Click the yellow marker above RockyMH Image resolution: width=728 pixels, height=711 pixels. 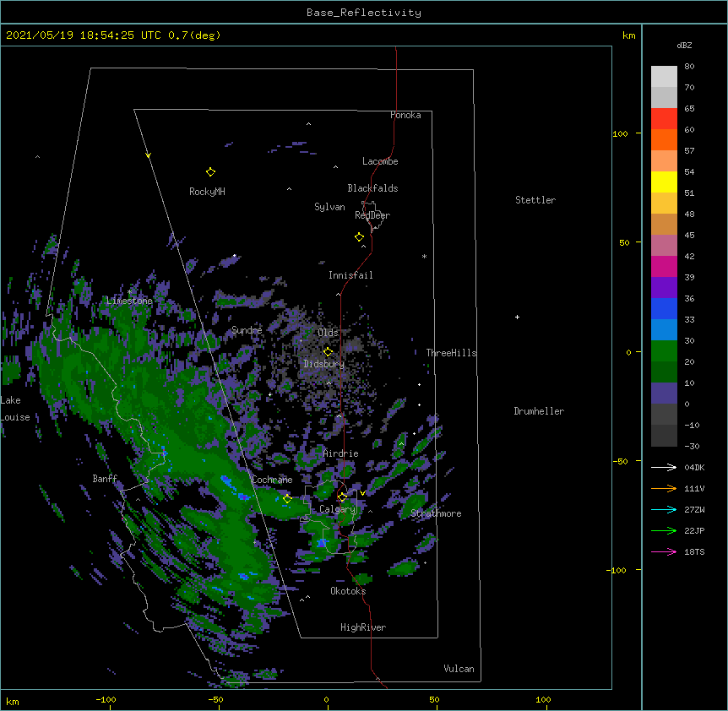[x=210, y=172]
